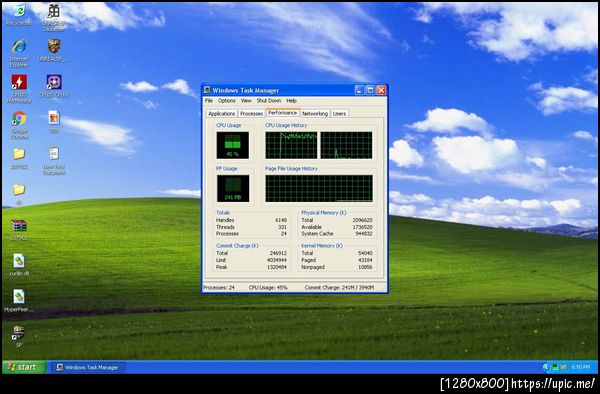Select the folder icon left of New Text Document
600x394 pixels.
19,157
